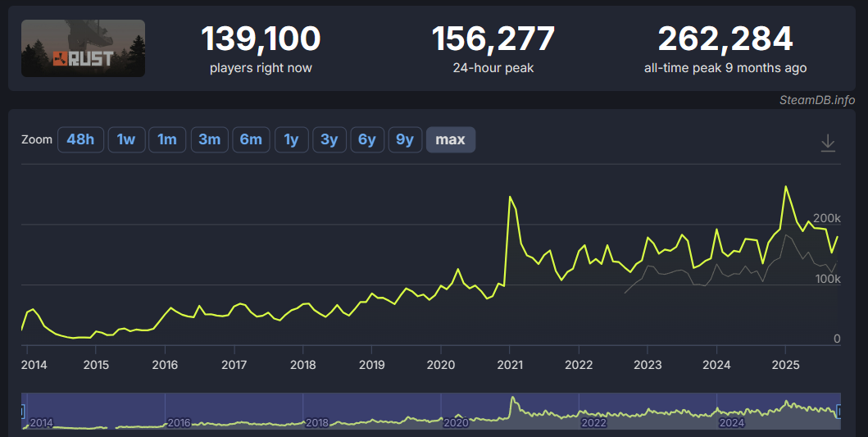This screenshot has width=868, height=437.
Task: Click the 139,100 players right now value
Action: click(261, 39)
